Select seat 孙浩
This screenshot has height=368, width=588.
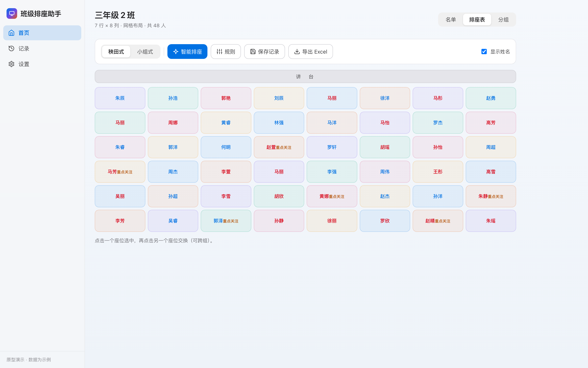pyautogui.click(x=173, y=98)
